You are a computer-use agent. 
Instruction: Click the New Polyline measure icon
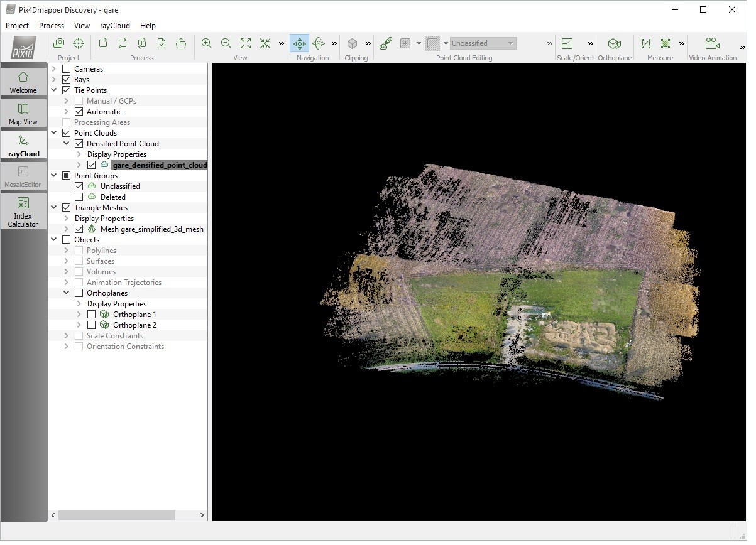(x=645, y=43)
